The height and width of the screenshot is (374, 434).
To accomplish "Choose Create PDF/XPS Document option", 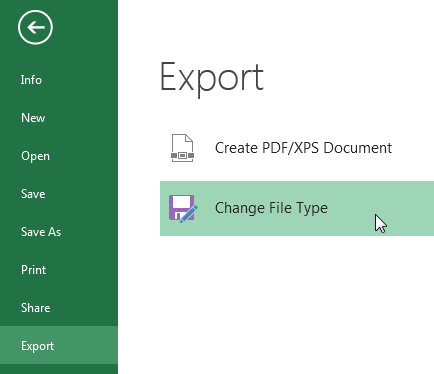I will pos(297,148).
